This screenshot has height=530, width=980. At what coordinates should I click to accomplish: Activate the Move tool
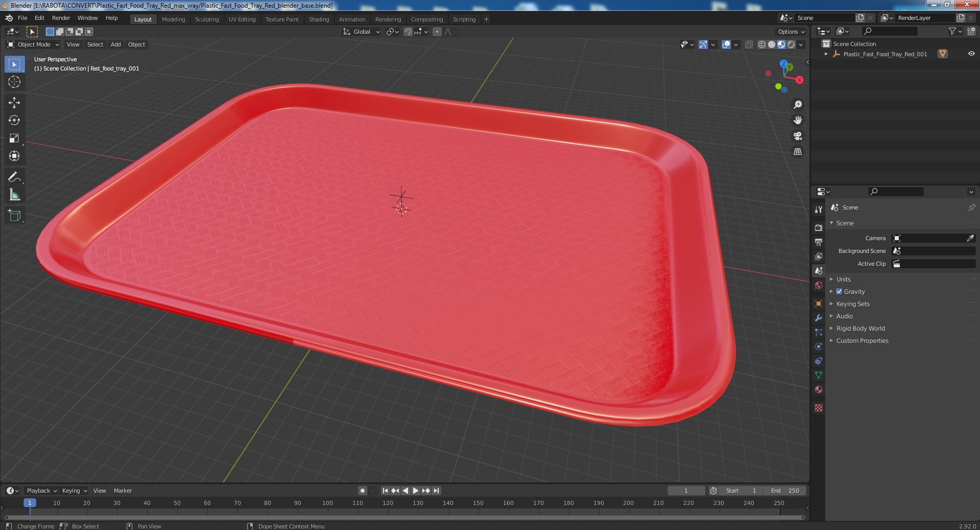coord(14,103)
